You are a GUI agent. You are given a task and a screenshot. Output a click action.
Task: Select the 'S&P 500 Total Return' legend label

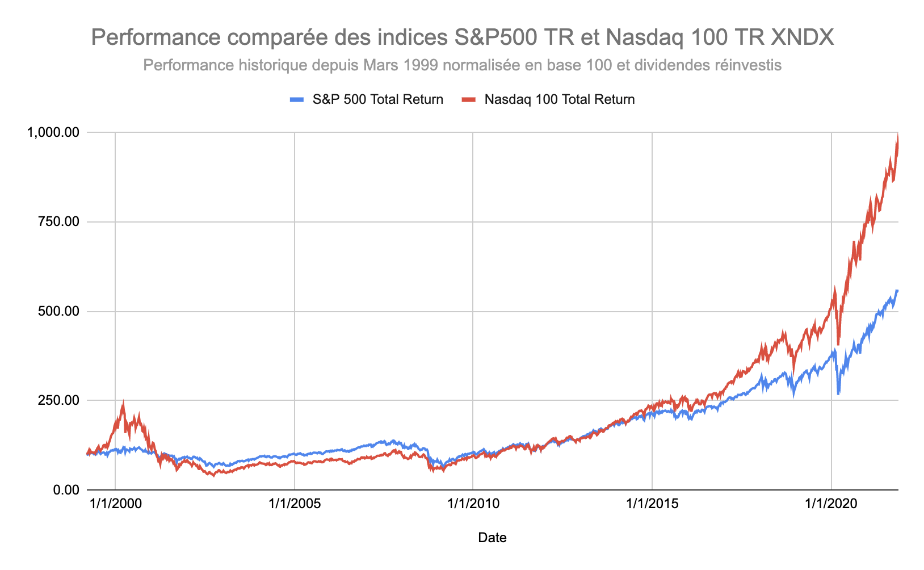[377, 100]
